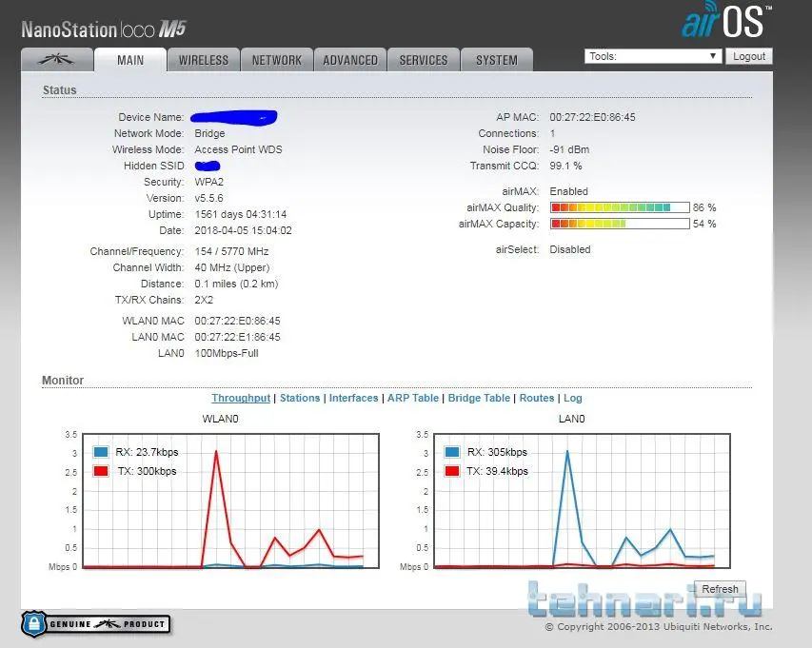
Task: Go to the ADVANCED tab
Action: point(350,60)
